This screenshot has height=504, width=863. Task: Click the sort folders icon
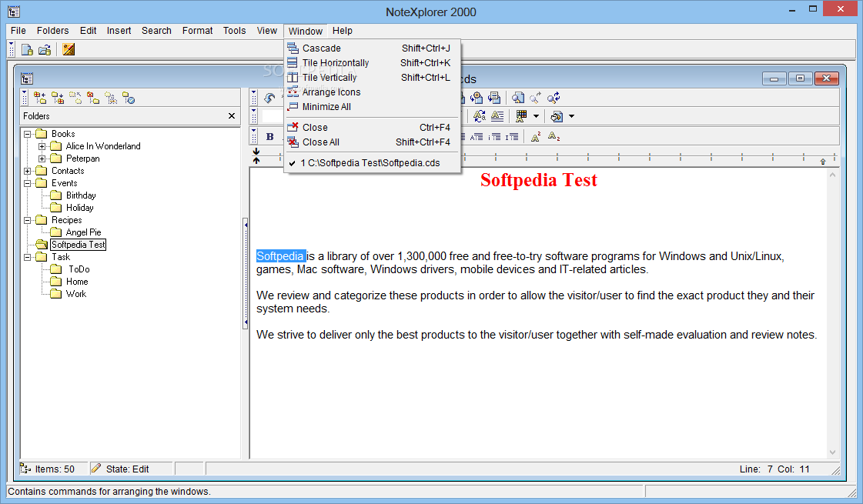(x=111, y=98)
